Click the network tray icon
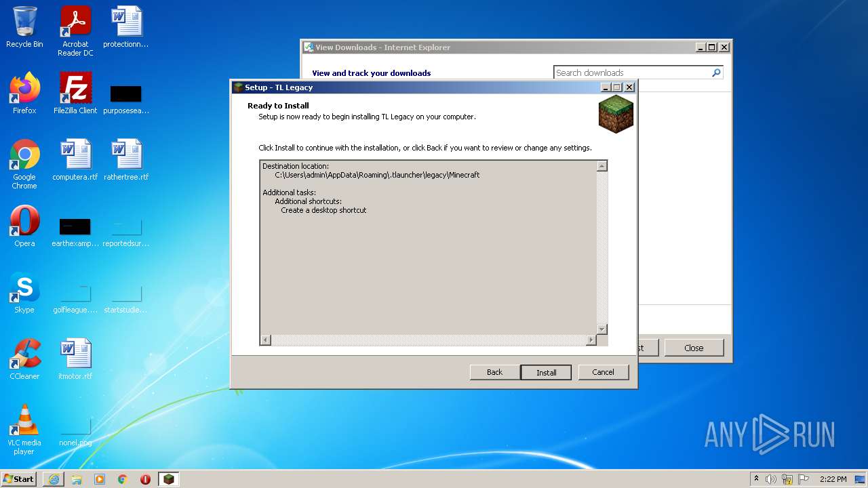Screen dimensions: 868x488 pyautogui.click(x=787, y=479)
